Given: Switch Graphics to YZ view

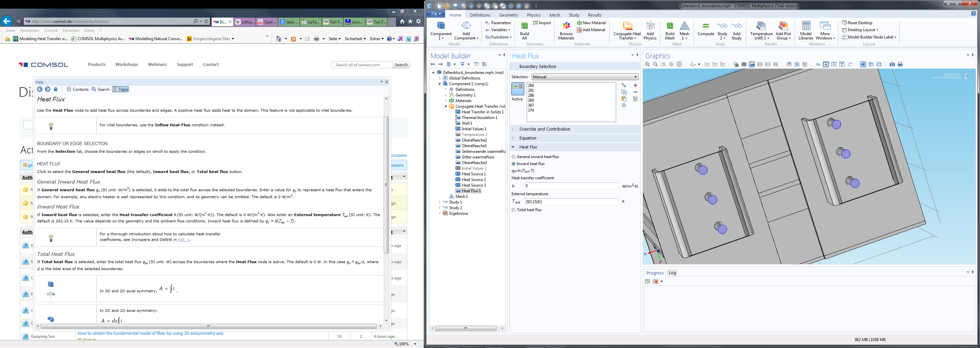Looking at the screenshot, I should point(715,64).
